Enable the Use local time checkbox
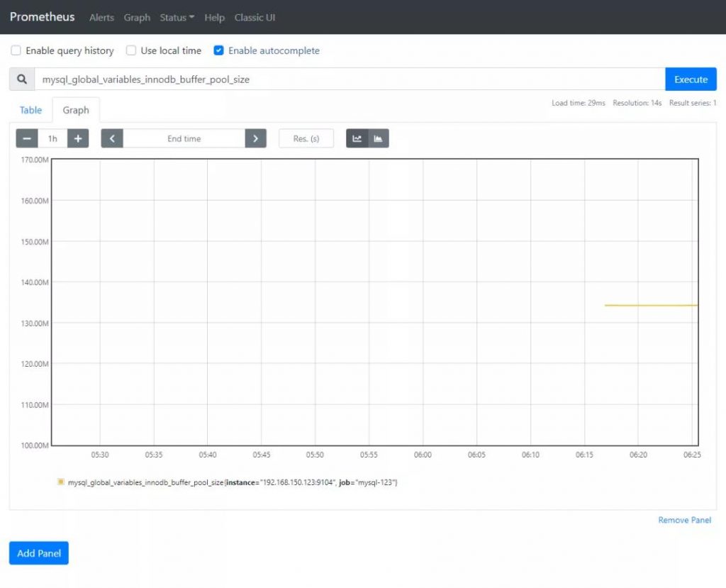The height and width of the screenshot is (588, 726). tap(131, 50)
